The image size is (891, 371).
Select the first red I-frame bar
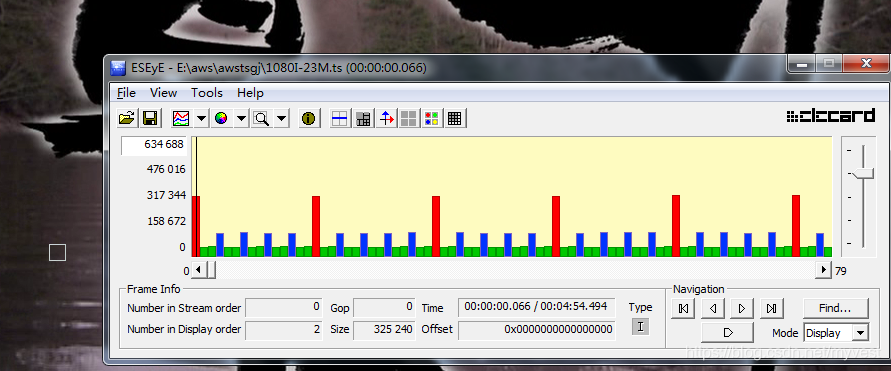(196, 226)
